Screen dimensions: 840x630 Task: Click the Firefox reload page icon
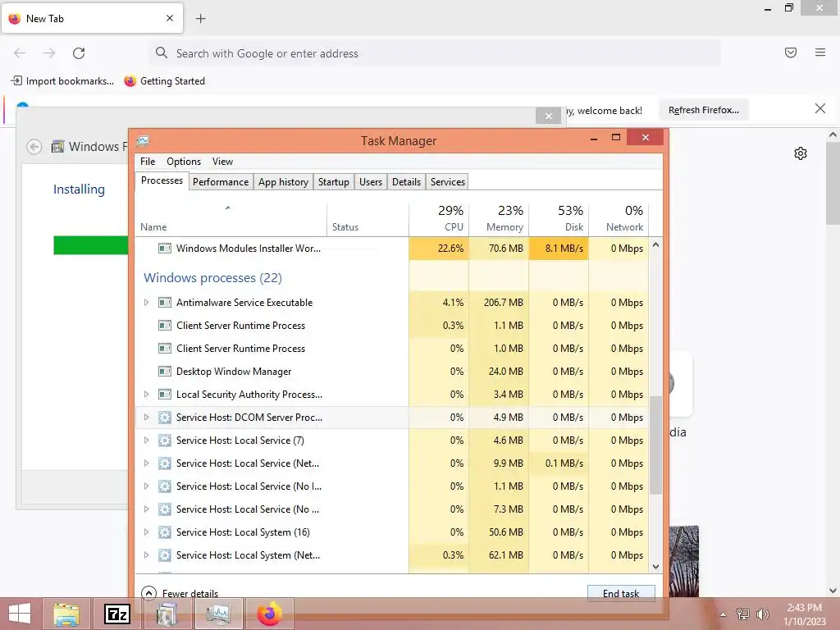coord(79,53)
